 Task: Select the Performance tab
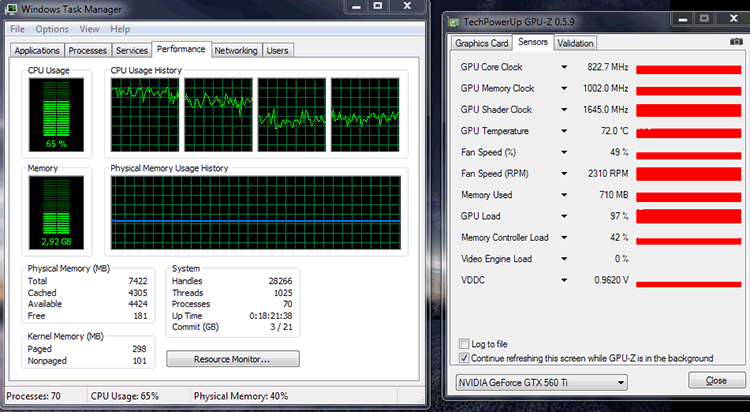[x=181, y=49]
